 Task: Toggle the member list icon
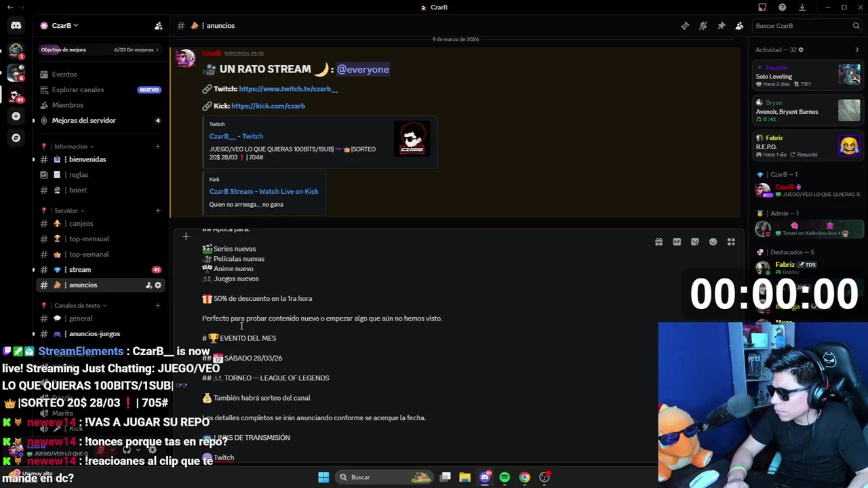739,26
